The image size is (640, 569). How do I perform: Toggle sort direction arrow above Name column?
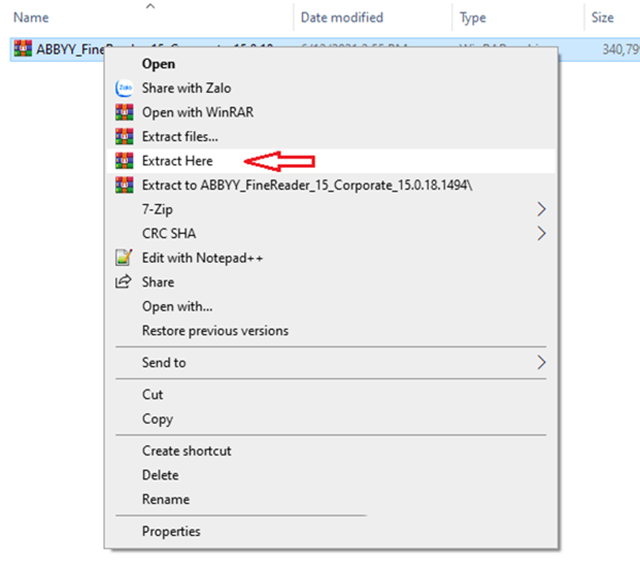(x=150, y=6)
